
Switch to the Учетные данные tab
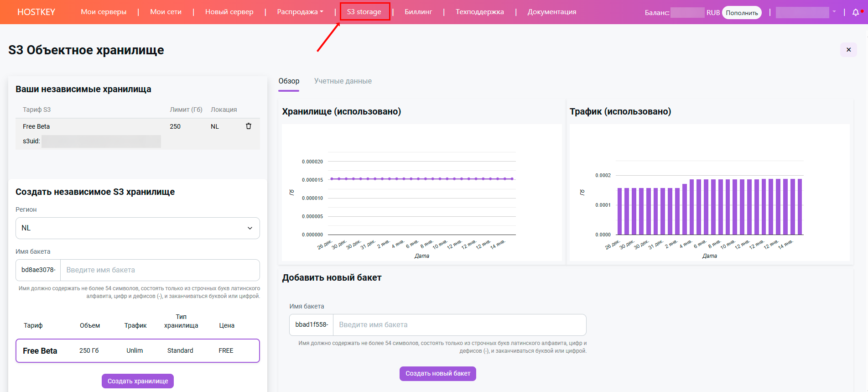click(x=343, y=81)
